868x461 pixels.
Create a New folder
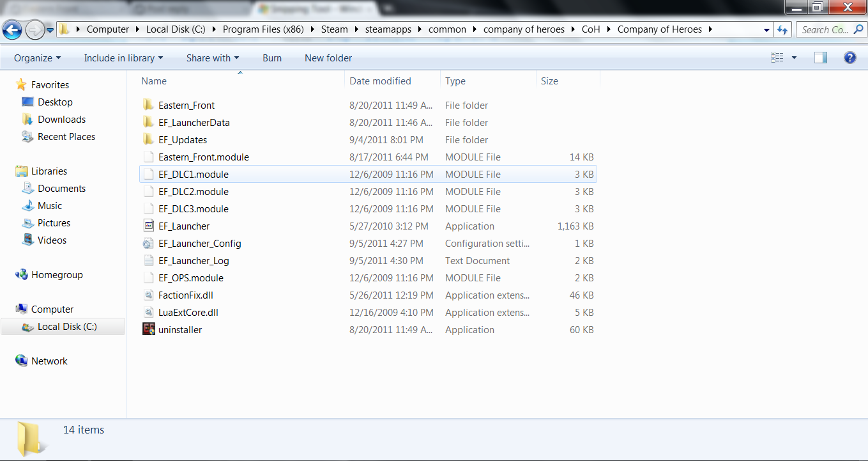tap(328, 58)
